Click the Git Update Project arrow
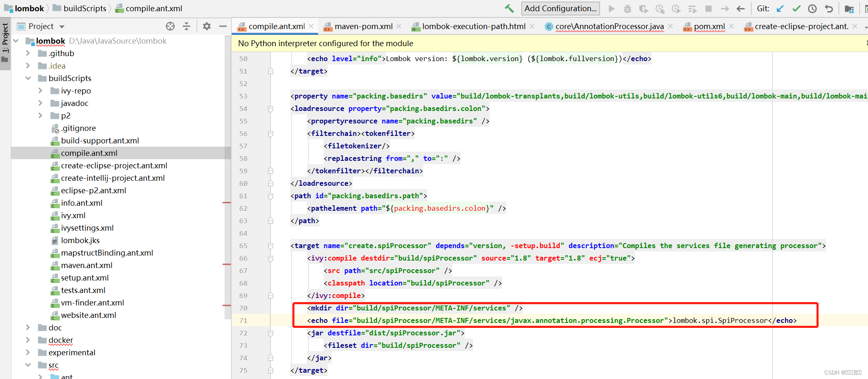This screenshot has height=379, width=868. pos(780,9)
